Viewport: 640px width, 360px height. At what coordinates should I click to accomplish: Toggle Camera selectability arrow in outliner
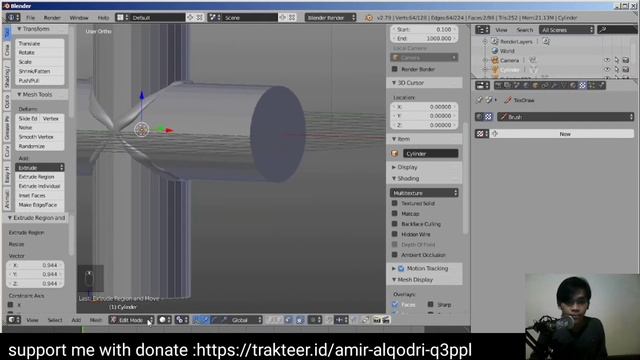617,60
